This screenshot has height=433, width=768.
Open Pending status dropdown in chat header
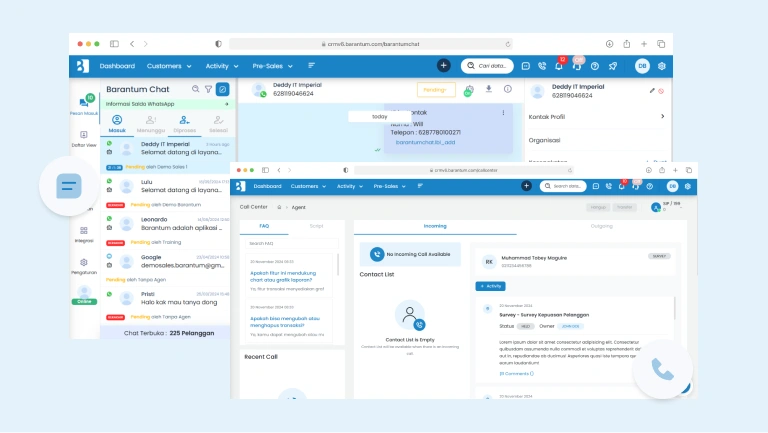tap(436, 90)
